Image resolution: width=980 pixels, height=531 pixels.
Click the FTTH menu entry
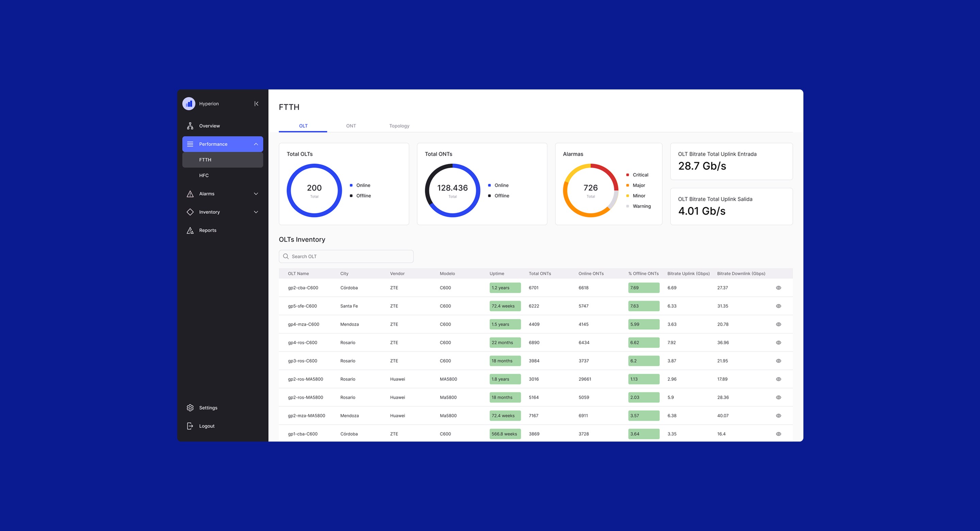coord(205,160)
